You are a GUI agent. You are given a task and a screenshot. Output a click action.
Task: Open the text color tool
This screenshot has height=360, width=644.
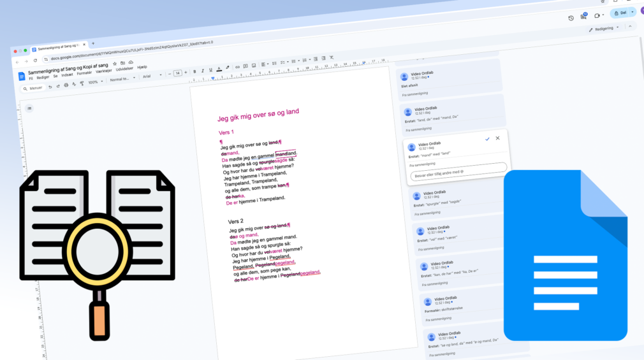point(219,69)
